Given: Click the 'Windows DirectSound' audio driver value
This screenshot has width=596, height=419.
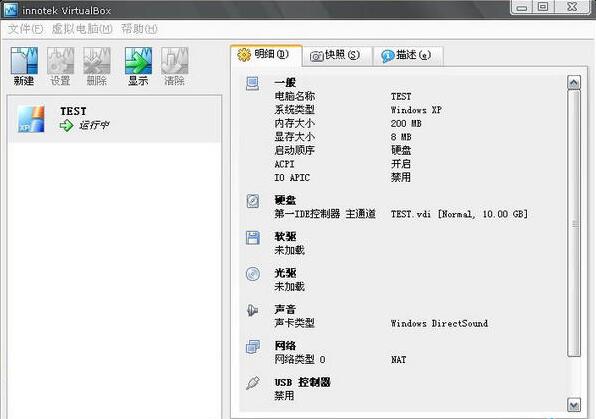Looking at the screenshot, I should click(x=439, y=324).
